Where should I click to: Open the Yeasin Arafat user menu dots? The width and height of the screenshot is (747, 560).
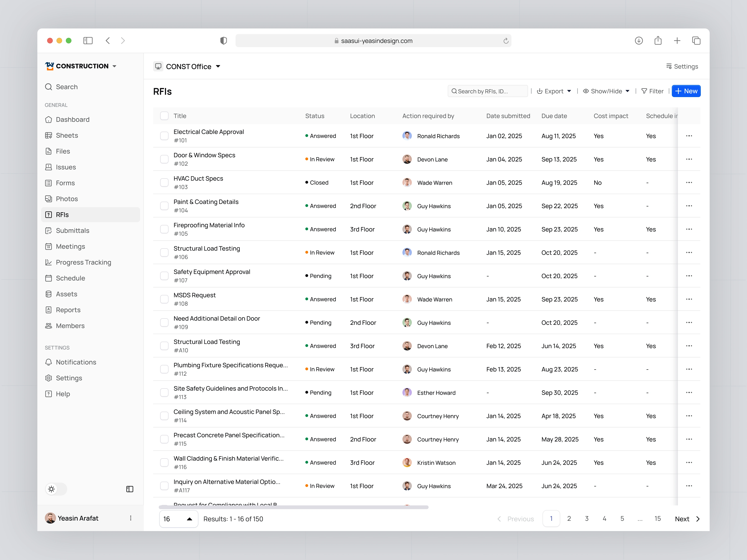coord(131,518)
